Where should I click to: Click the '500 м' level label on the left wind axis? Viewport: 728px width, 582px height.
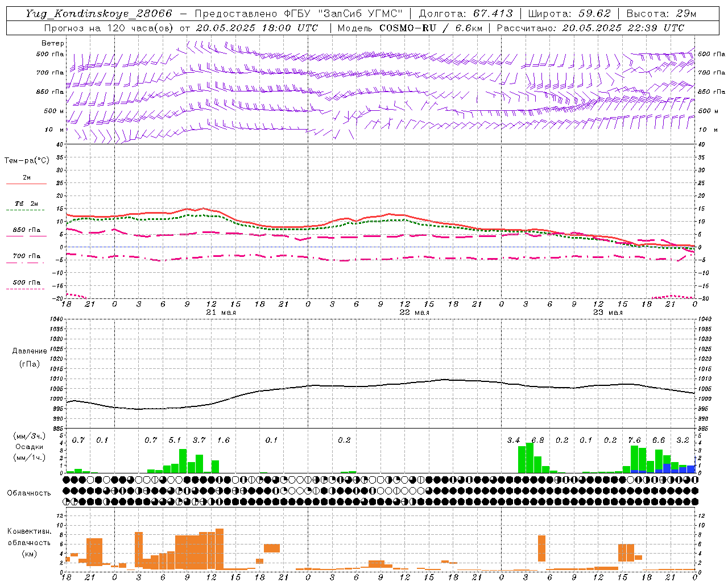click(54, 111)
